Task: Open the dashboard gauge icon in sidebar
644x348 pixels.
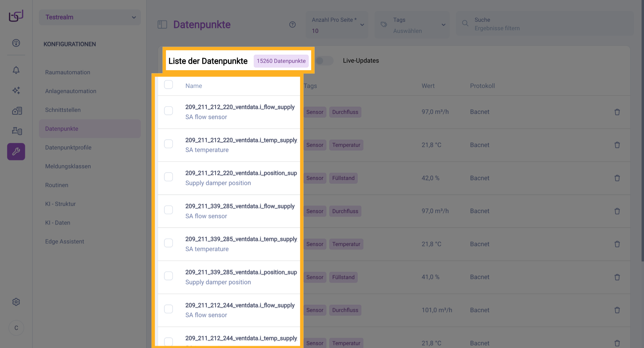Action: [16, 43]
